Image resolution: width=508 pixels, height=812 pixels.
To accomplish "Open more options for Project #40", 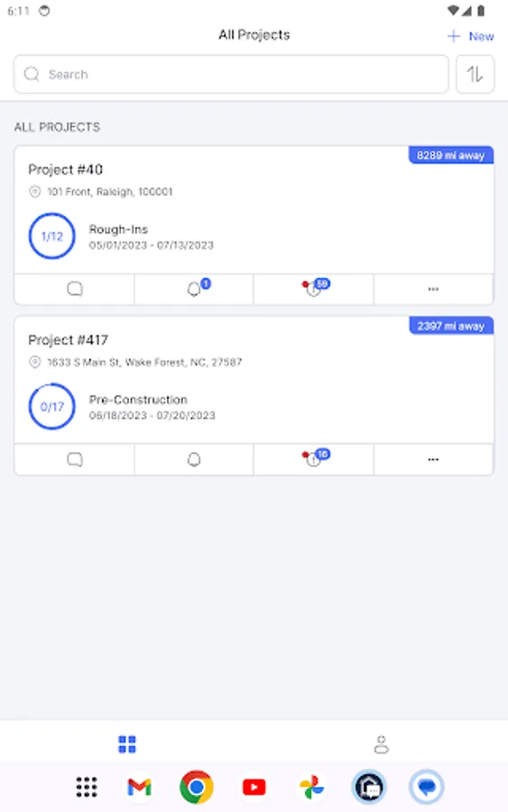I will point(433,289).
